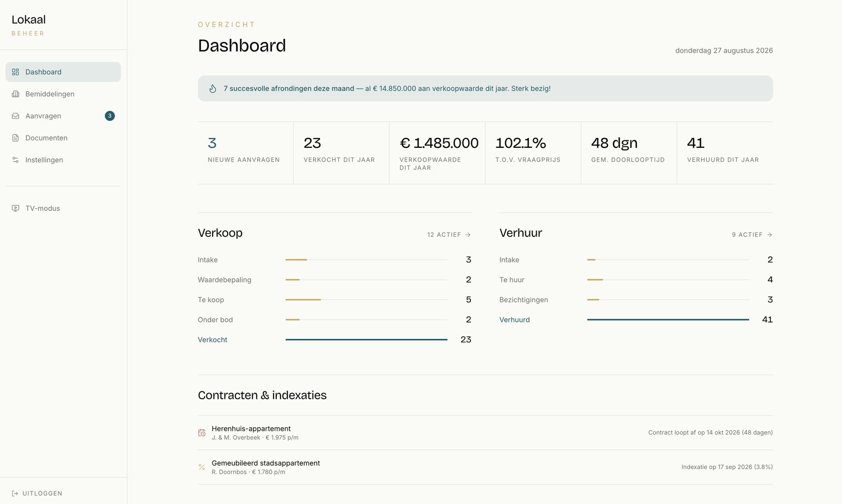Screen dimensions: 842x504
Task: Click the 48 dgn doorlooptijd card
Action: (x=628, y=153)
